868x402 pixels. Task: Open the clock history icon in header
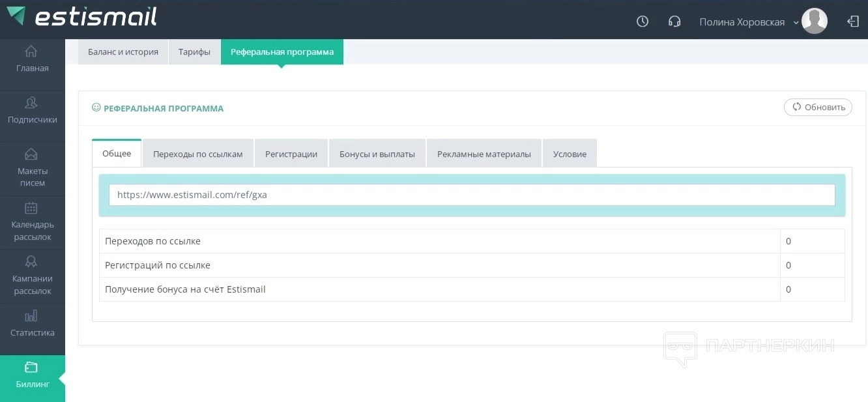click(x=643, y=22)
